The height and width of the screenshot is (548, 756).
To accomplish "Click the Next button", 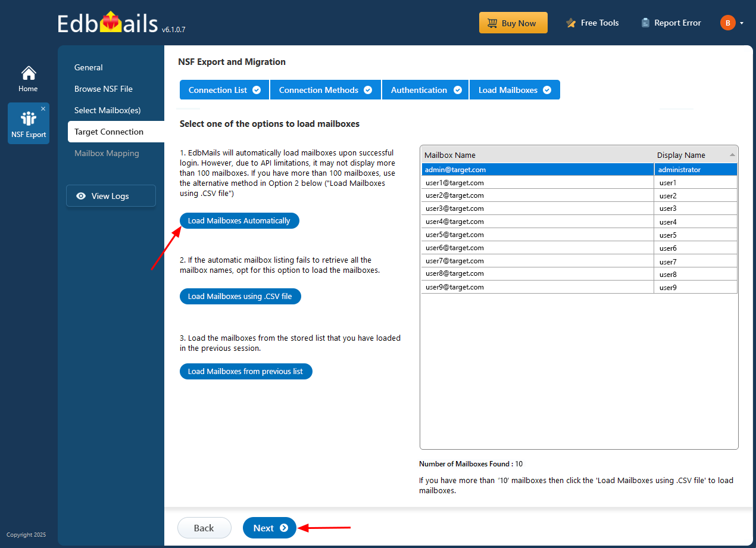I will (x=270, y=528).
